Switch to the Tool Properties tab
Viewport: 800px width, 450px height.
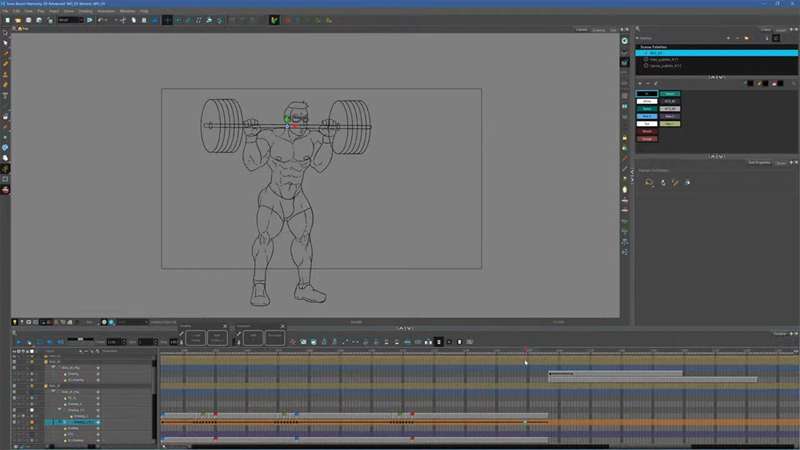coord(759,163)
